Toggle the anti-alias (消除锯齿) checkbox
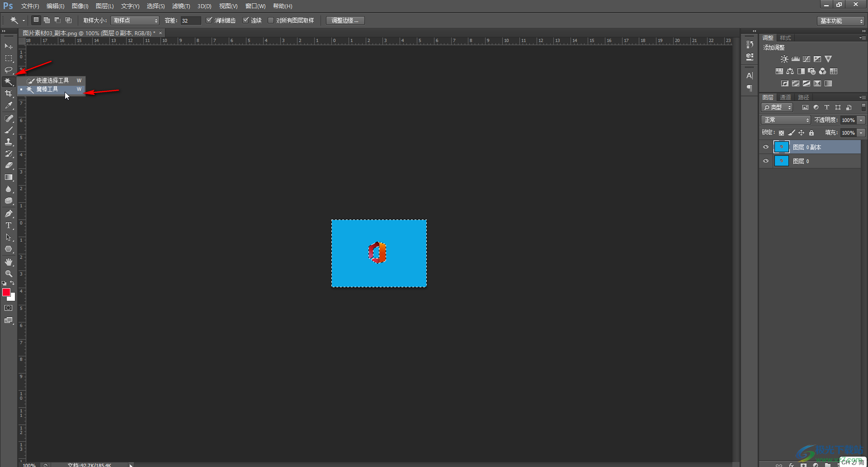This screenshot has height=467, width=868. [x=209, y=20]
